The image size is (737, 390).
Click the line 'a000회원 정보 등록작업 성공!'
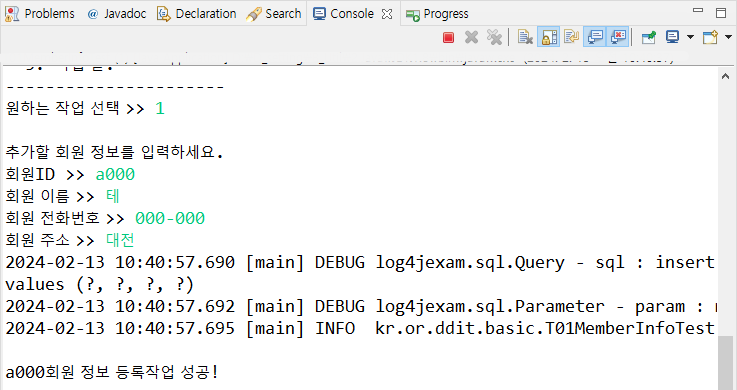(112, 372)
